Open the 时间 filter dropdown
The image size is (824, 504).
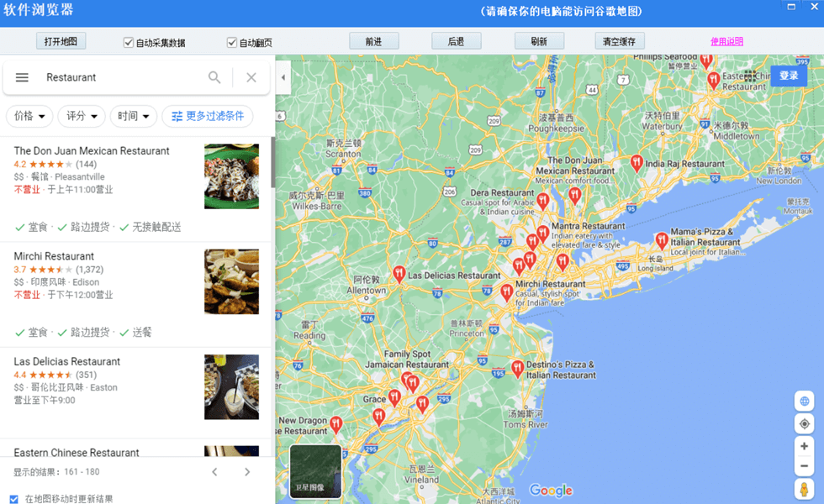click(134, 116)
